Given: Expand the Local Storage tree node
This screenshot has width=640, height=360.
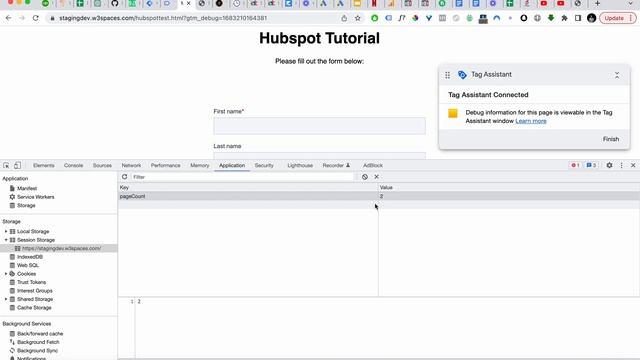Looking at the screenshot, I should pyautogui.click(x=6, y=231).
